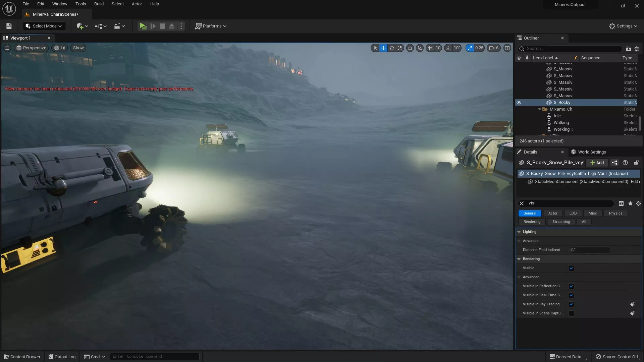Toggle favorites star filter in Details

[x=630, y=203]
